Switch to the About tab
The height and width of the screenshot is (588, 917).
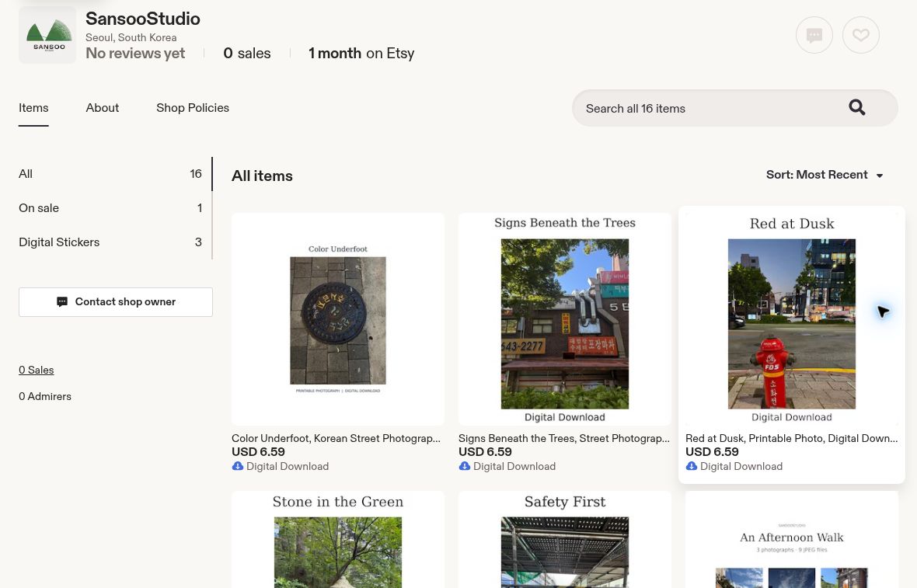(103, 108)
